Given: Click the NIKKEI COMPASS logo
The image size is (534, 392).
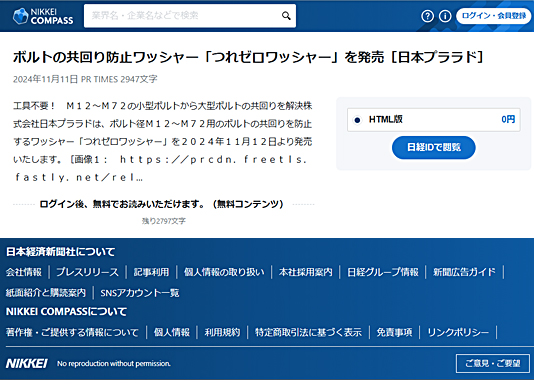Looking at the screenshot, I should [x=43, y=16].
